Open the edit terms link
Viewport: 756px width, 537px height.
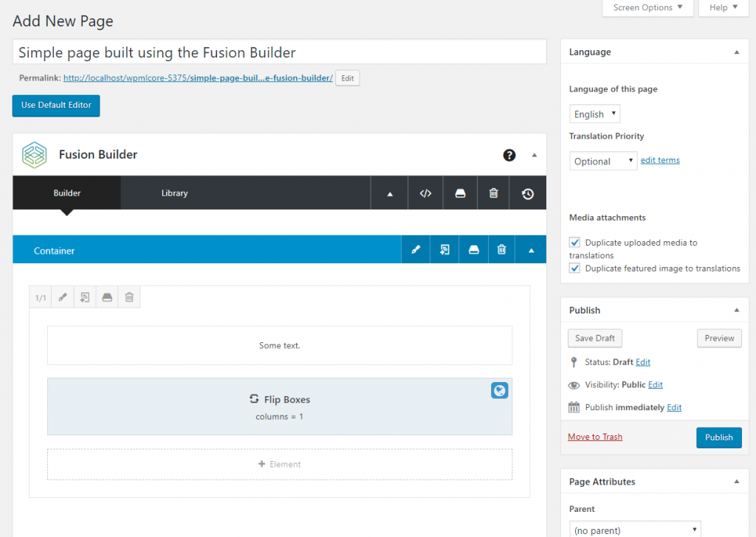[x=660, y=160]
